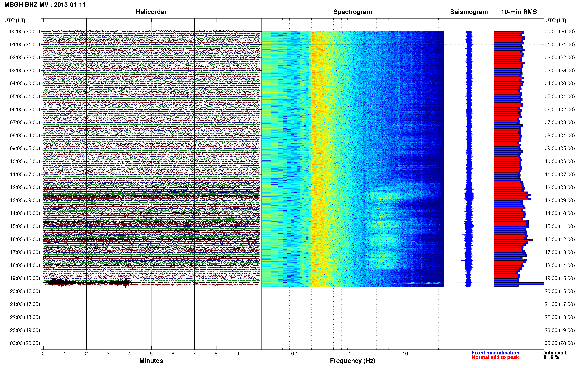This screenshot has width=588, height=368.
Task: Click top 00:00 (20:00) label on Helicorder axis
Action: point(25,31)
